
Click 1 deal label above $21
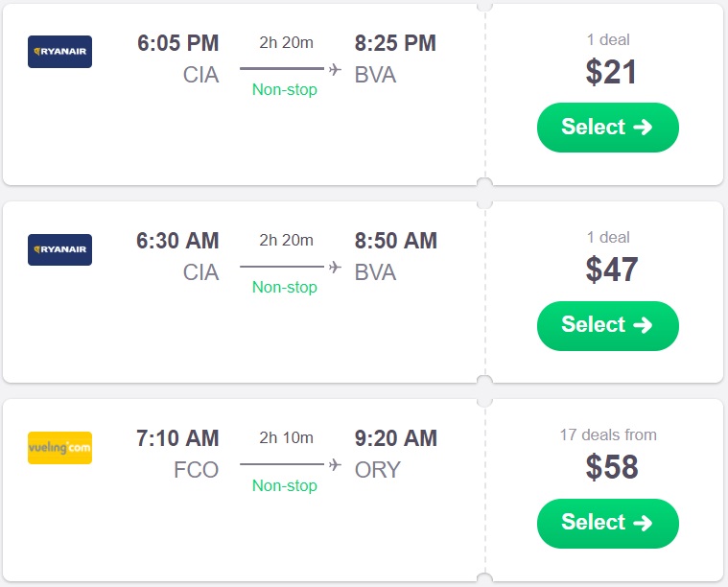coord(608,39)
